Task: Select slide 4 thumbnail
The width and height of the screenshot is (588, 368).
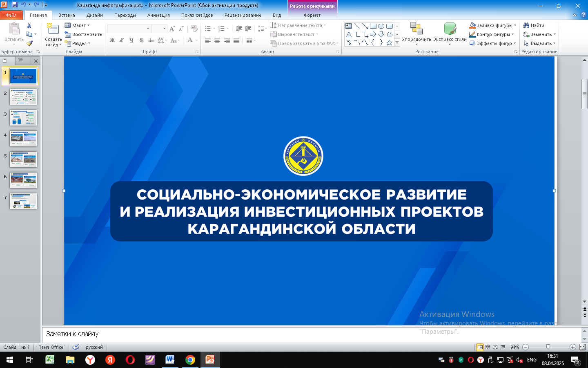Action: point(23,139)
